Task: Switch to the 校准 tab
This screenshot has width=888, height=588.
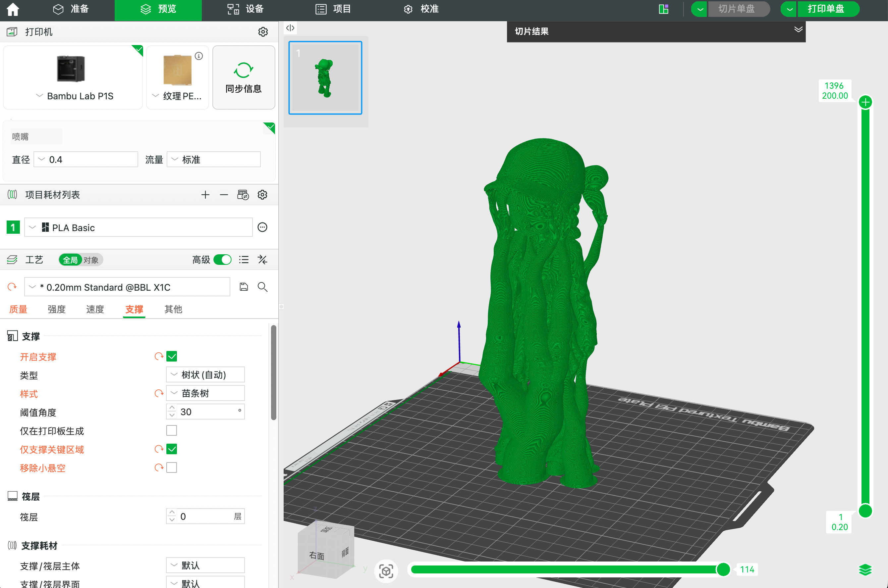Action: coord(421,9)
